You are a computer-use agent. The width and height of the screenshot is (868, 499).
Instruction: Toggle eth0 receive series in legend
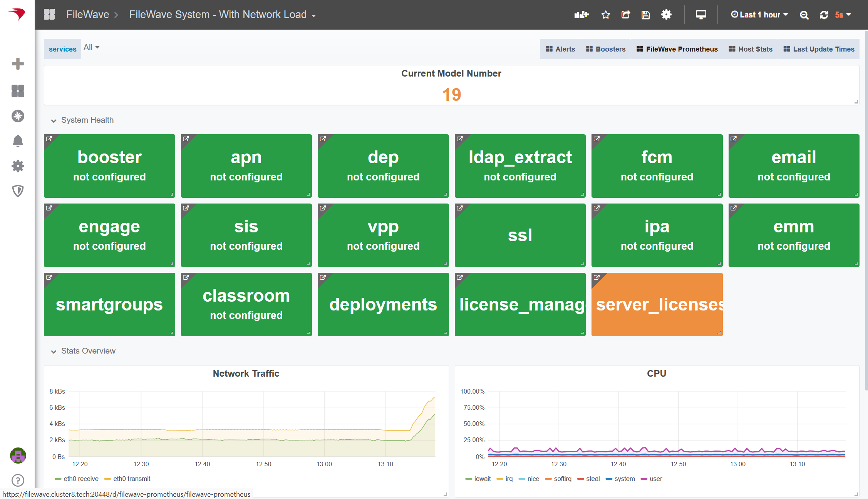pyautogui.click(x=80, y=479)
